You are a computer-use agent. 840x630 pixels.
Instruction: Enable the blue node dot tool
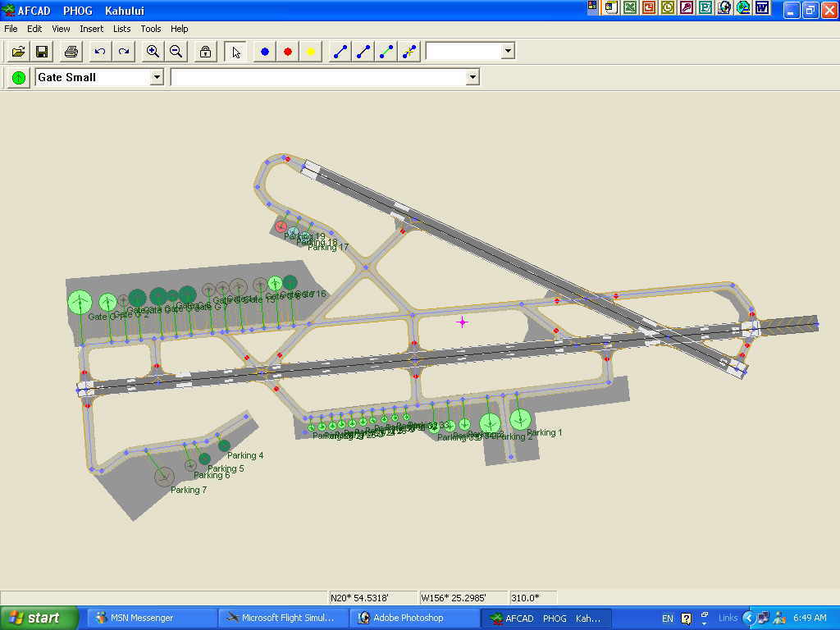[x=265, y=52]
